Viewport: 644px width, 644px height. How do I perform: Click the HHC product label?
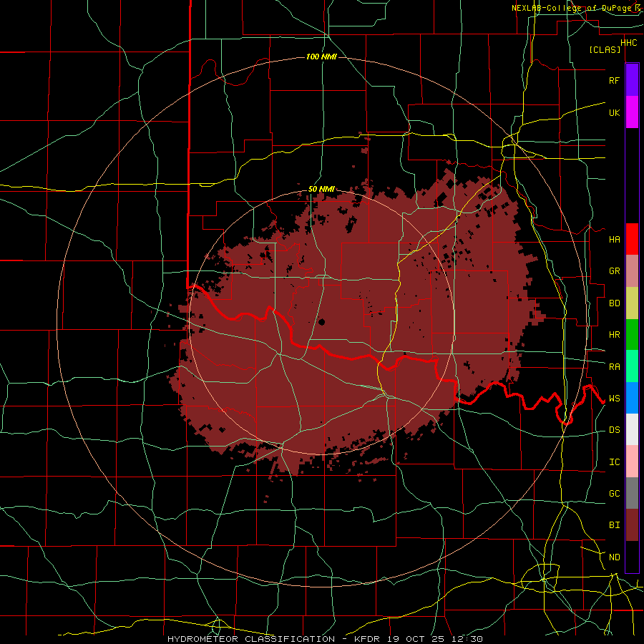pyautogui.click(x=629, y=43)
